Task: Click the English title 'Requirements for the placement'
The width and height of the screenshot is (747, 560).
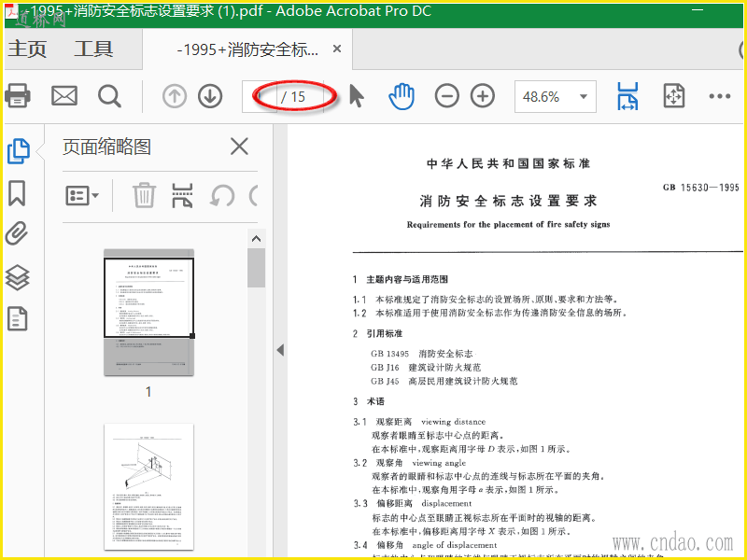Action: pyautogui.click(x=508, y=224)
